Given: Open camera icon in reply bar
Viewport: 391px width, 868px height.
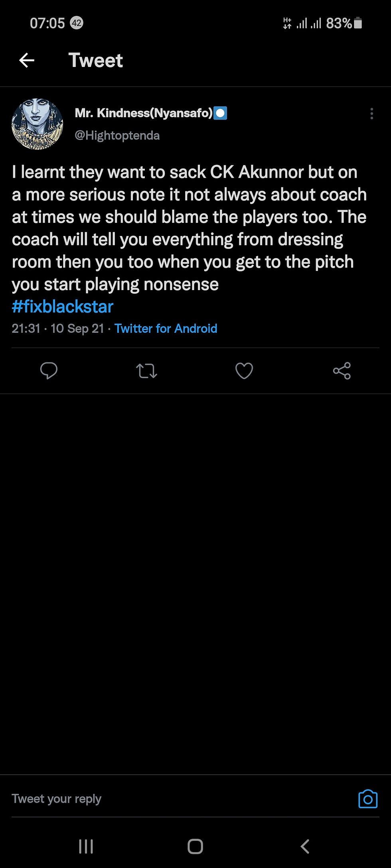Looking at the screenshot, I should 367,799.
